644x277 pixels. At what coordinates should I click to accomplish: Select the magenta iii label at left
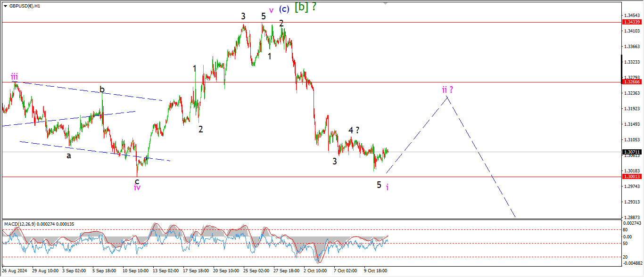15,77
